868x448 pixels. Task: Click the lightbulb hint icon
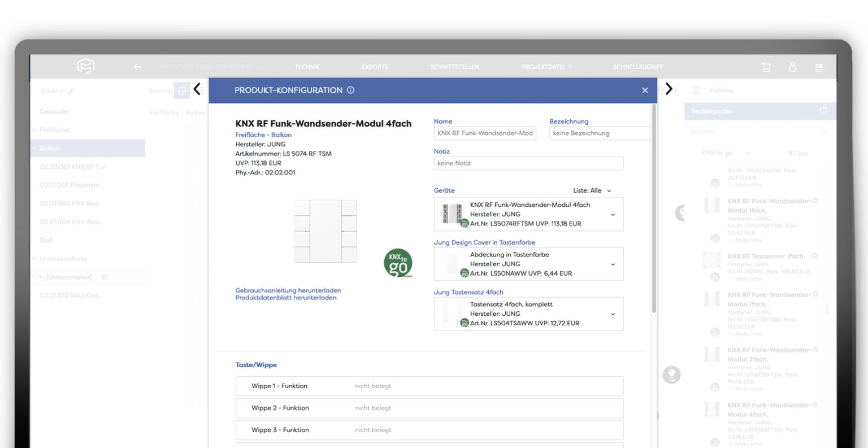pos(671,375)
